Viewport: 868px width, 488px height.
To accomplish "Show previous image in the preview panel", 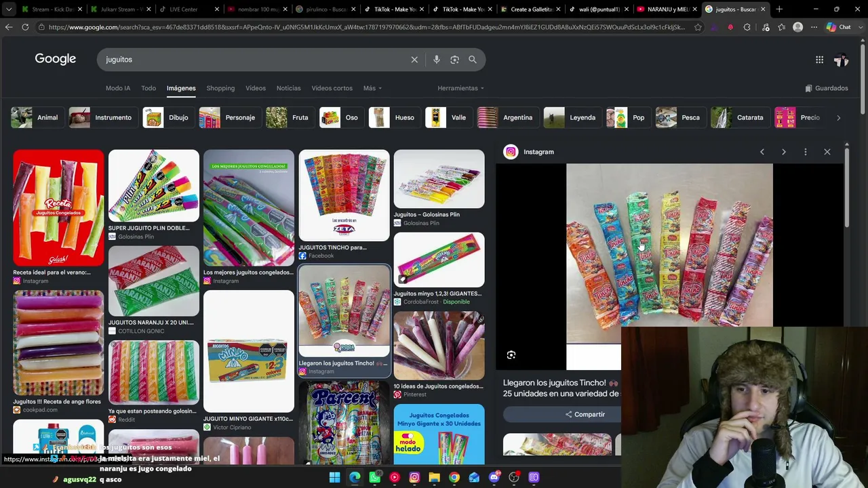I will click(x=762, y=152).
